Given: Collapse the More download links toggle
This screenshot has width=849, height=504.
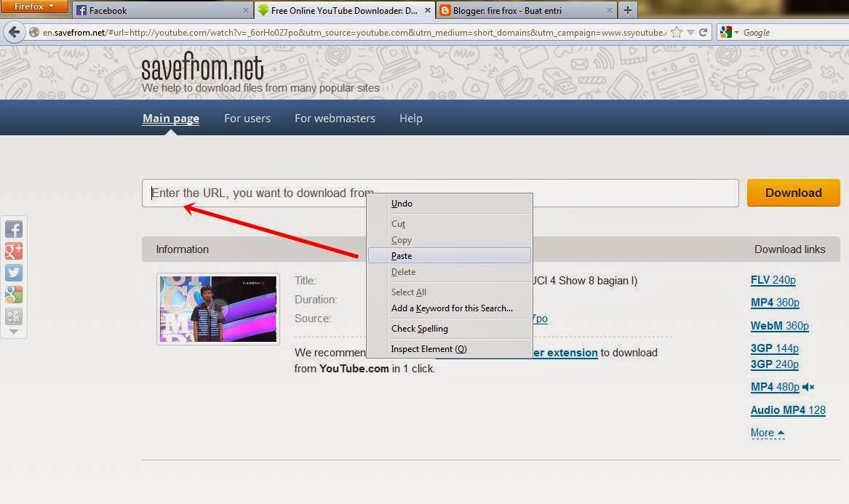Looking at the screenshot, I should tap(768, 433).
